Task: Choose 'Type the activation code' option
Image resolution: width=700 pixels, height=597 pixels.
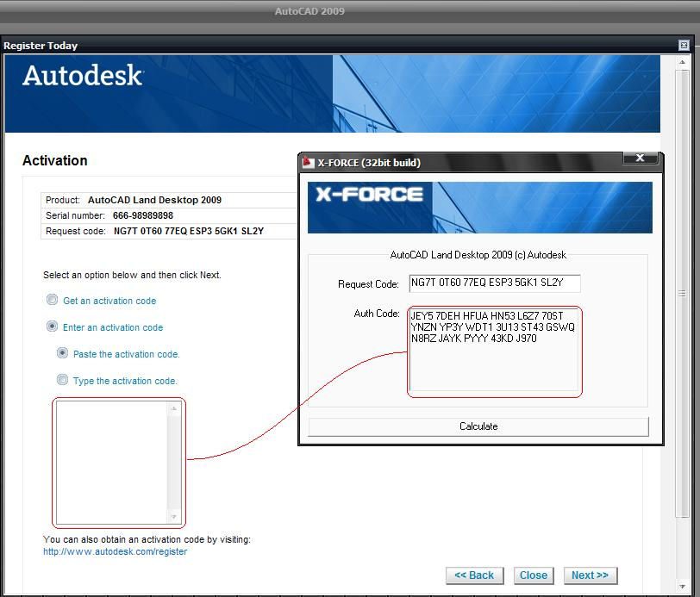Action: 62,380
